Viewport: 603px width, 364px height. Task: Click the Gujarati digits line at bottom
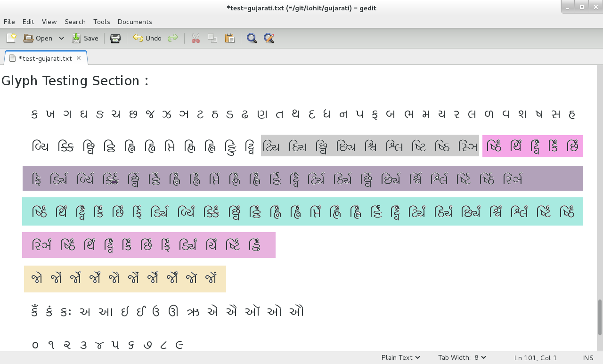pos(107,345)
